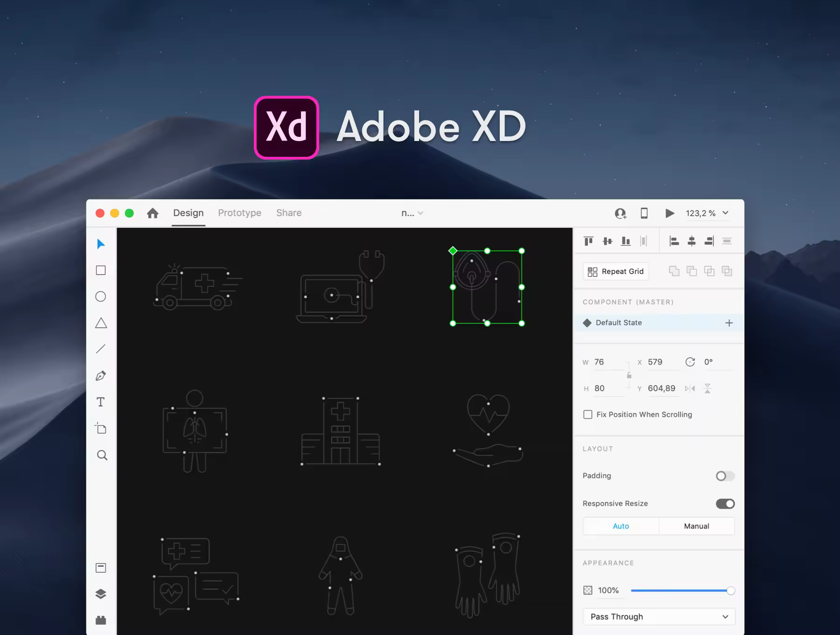
Task: Enable Fix Position When Scrolling checkbox
Action: pyautogui.click(x=588, y=415)
